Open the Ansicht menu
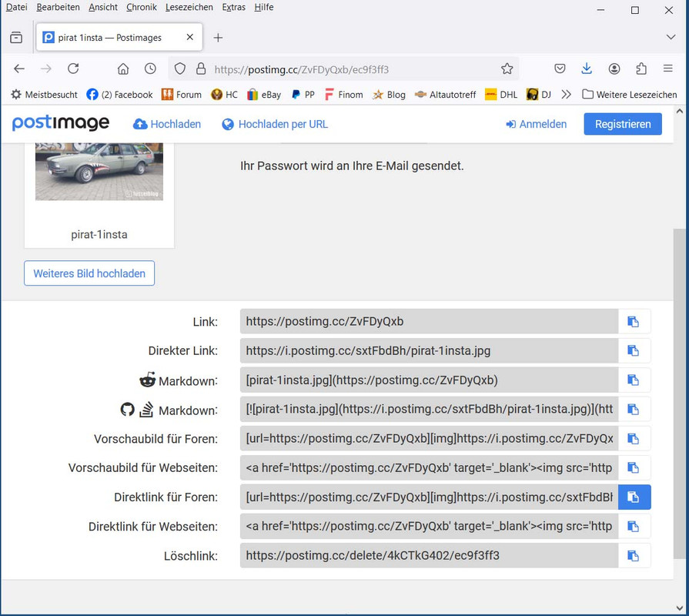Screen dimensions: 689x616 tap(103, 7)
